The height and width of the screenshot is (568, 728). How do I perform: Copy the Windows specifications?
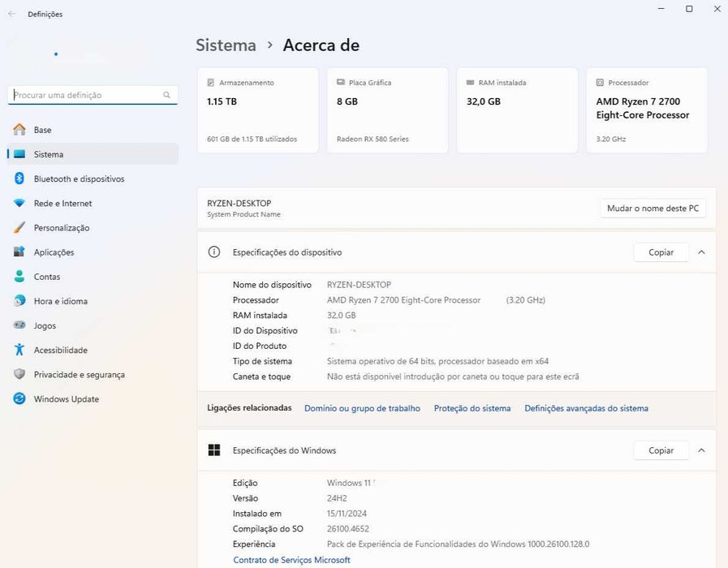pyautogui.click(x=661, y=450)
